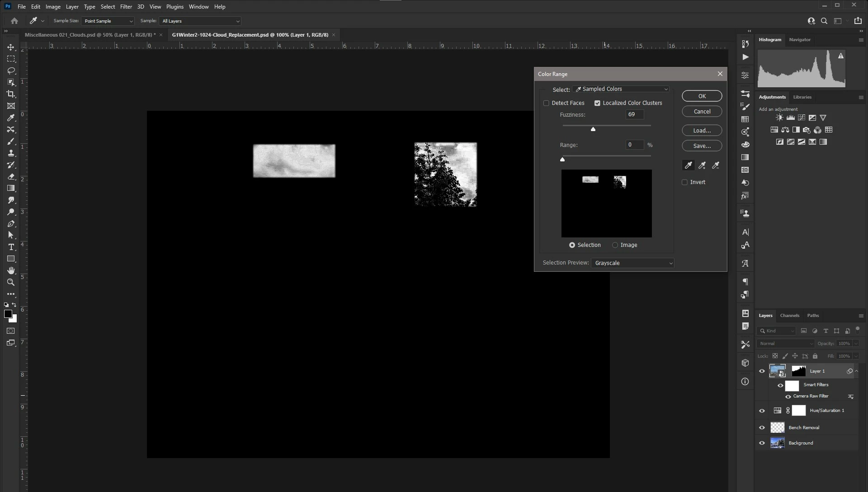Screen dimensions: 868x492
Task: Click the OK button in Color Range
Action: [x=702, y=96]
